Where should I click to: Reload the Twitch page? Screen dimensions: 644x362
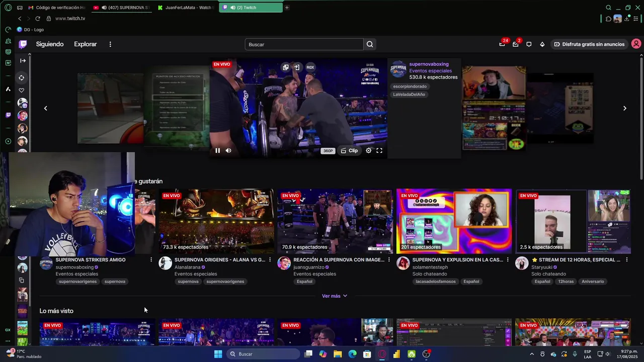[38, 19]
